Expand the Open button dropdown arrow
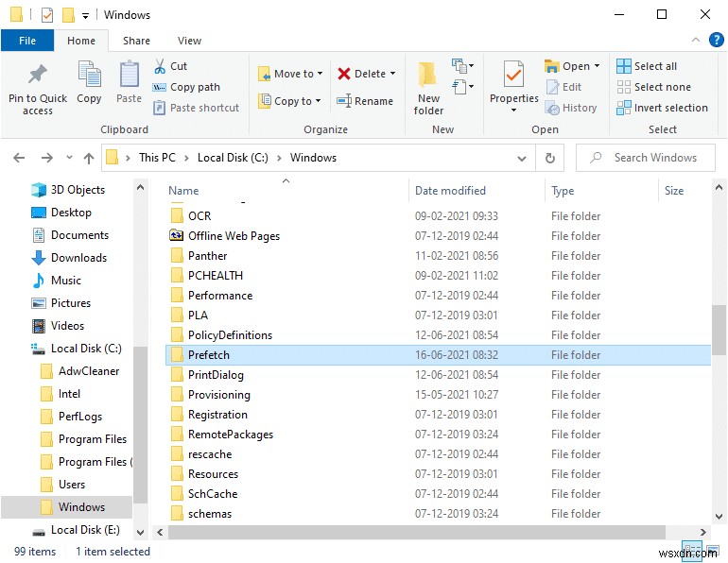The height and width of the screenshot is (563, 728). click(x=598, y=66)
